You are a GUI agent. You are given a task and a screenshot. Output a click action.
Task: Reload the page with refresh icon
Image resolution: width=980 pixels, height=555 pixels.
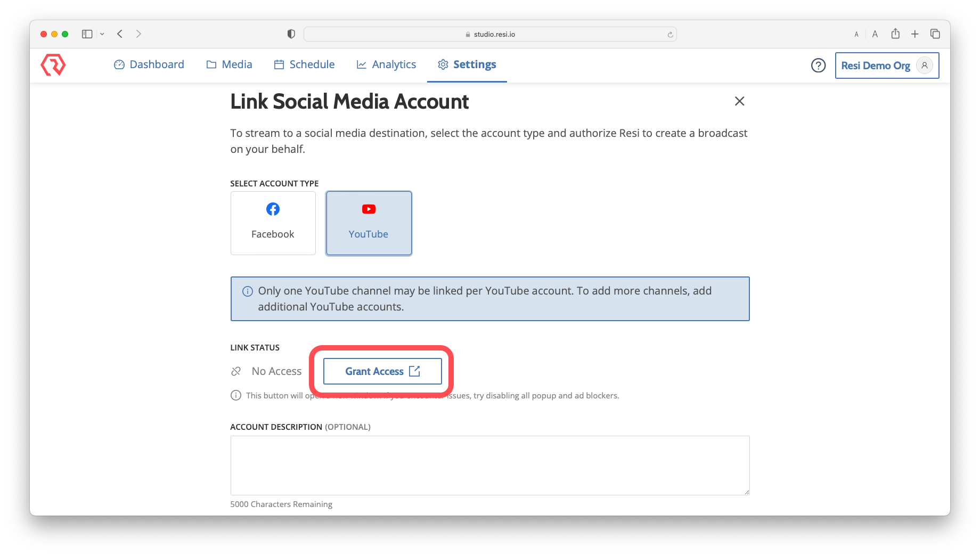pos(670,35)
